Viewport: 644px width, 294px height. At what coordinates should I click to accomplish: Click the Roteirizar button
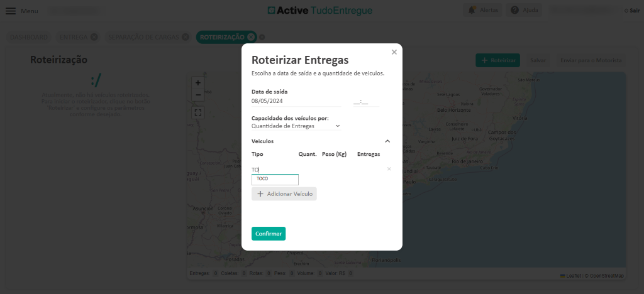[498, 60]
